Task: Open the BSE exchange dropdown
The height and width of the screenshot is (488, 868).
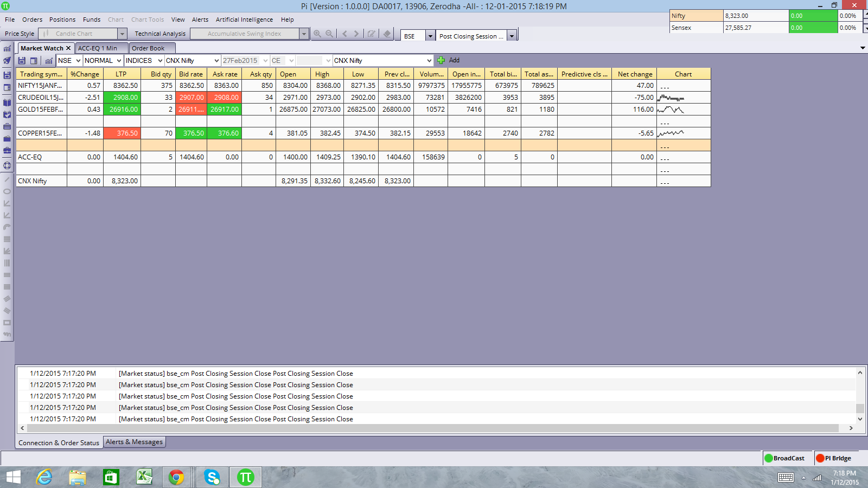Action: pyautogui.click(x=430, y=36)
